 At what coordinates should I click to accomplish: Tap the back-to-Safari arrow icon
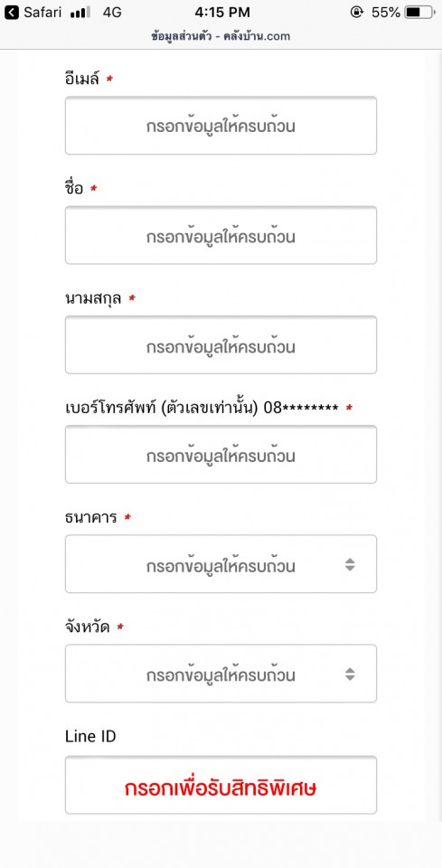(x=12, y=12)
